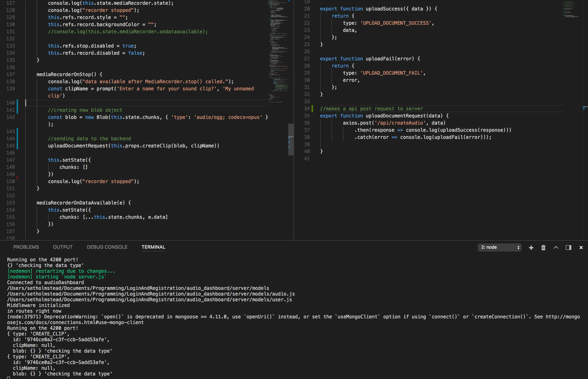Screen dimensions: 588x379
Task: Open the DEBUG CONSOLE tab
Action: [107, 247]
